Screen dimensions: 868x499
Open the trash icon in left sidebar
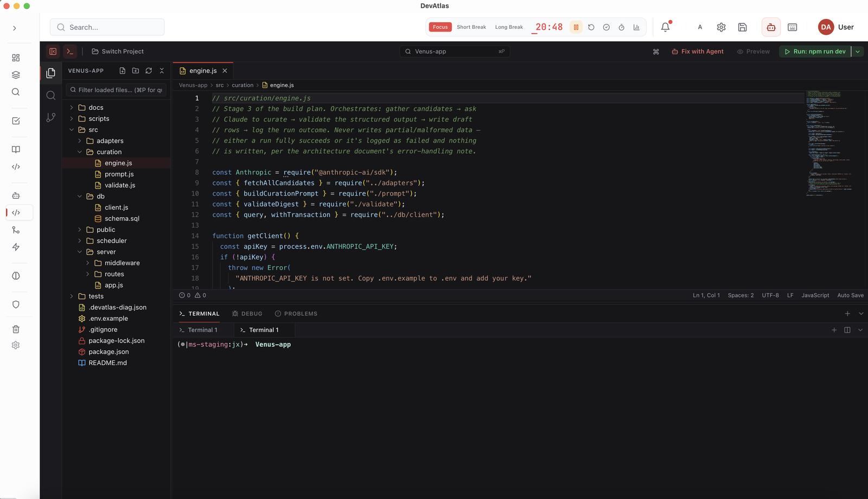(x=16, y=329)
